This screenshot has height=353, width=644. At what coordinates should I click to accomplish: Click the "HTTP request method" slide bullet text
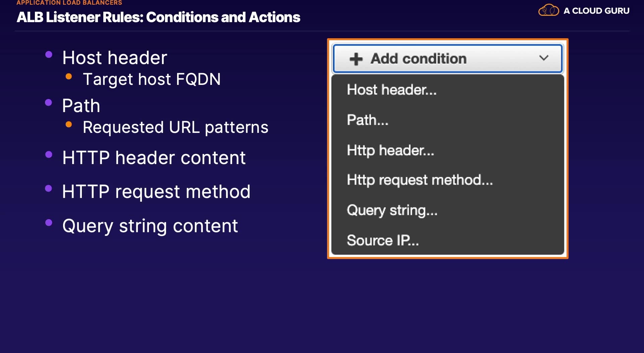(156, 192)
